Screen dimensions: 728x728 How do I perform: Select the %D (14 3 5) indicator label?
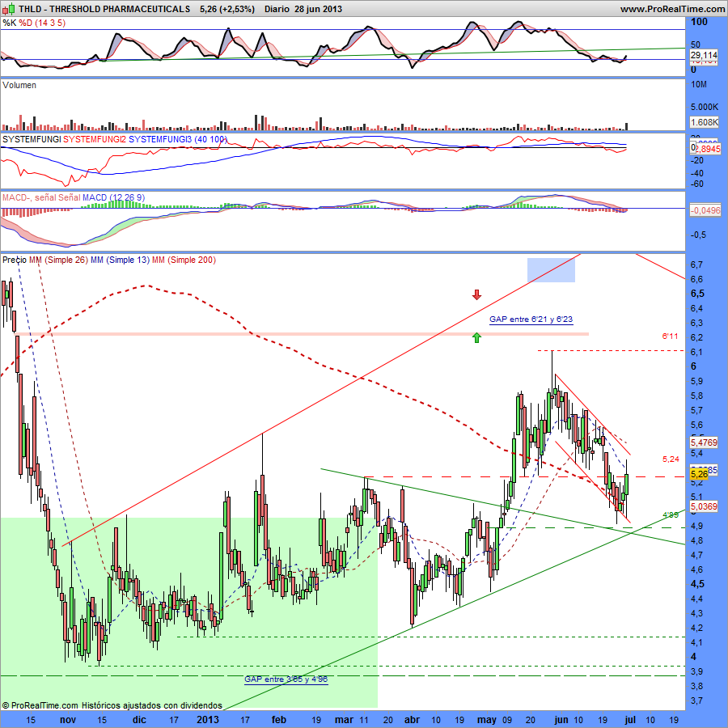(42, 23)
